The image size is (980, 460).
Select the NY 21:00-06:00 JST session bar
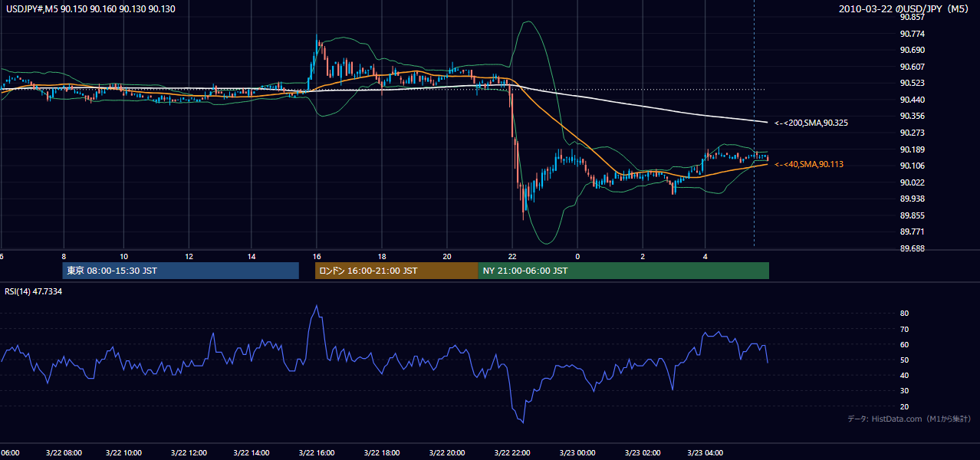(x=623, y=271)
